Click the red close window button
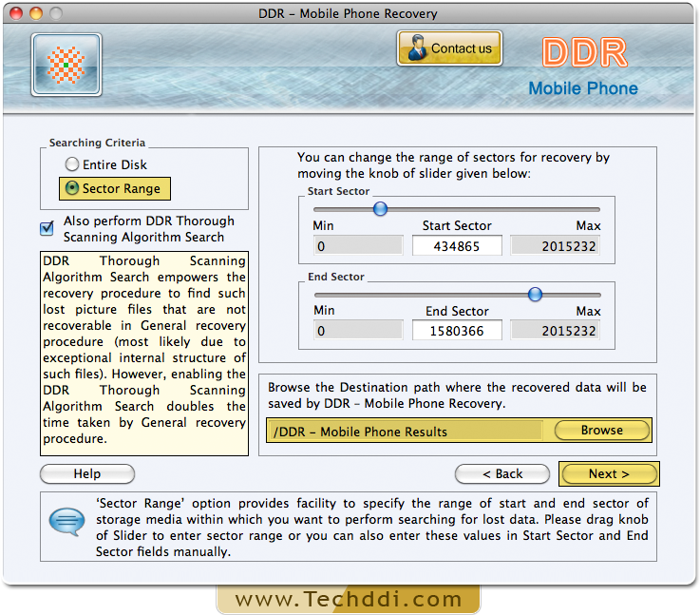This screenshot has width=700, height=615. (16, 13)
